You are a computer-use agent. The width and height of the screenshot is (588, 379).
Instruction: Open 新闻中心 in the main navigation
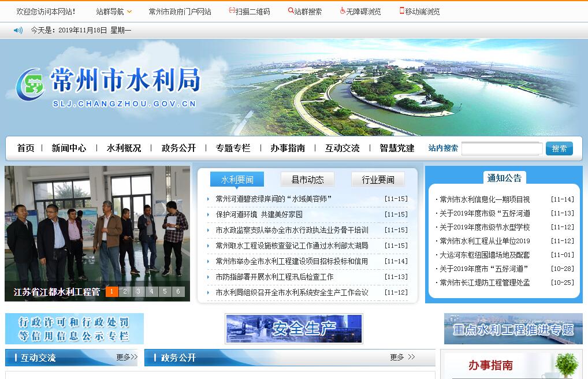tap(69, 148)
